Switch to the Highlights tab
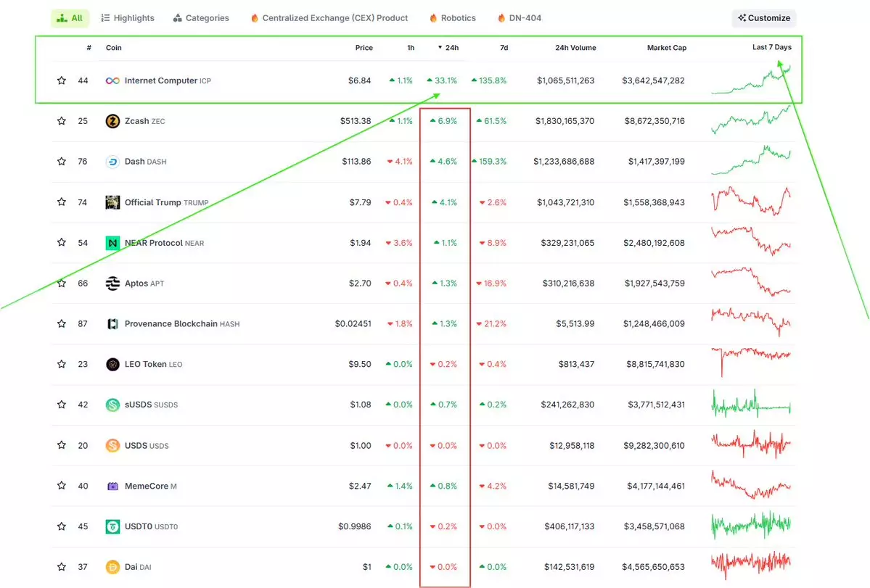 [x=128, y=18]
